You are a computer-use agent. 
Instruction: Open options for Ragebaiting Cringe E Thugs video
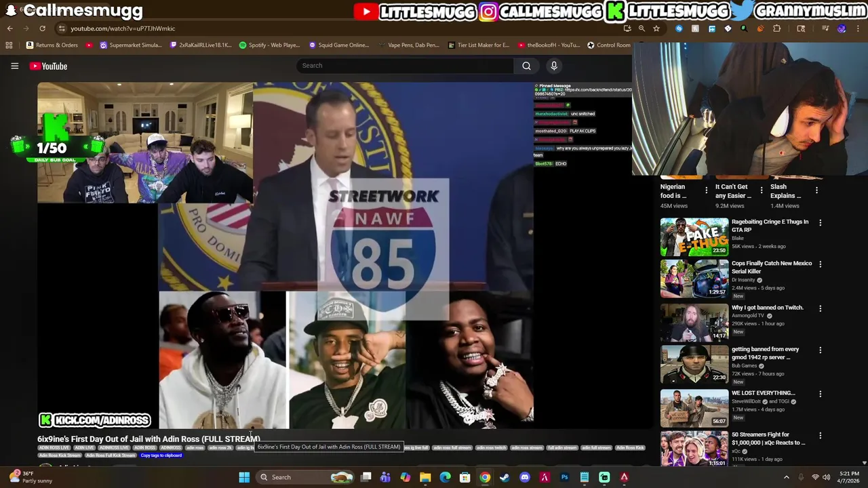(x=820, y=222)
